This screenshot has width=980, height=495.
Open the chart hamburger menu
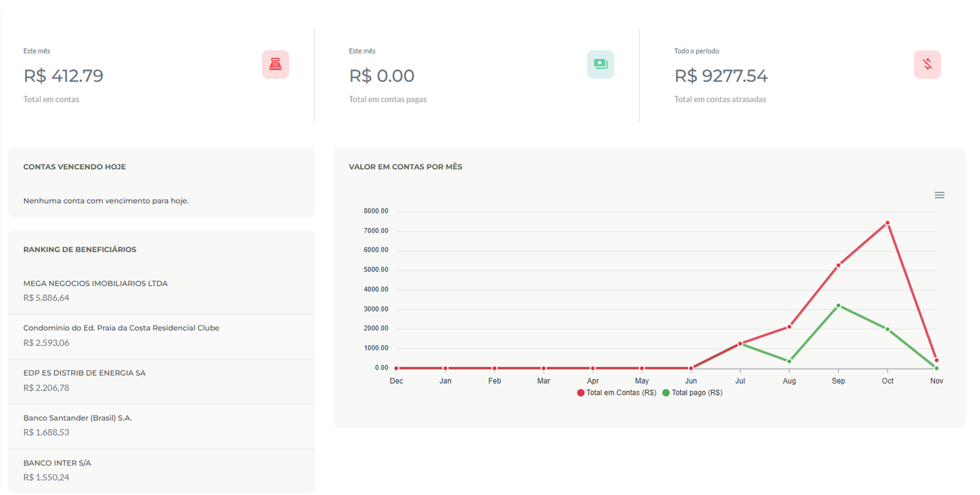tap(939, 195)
